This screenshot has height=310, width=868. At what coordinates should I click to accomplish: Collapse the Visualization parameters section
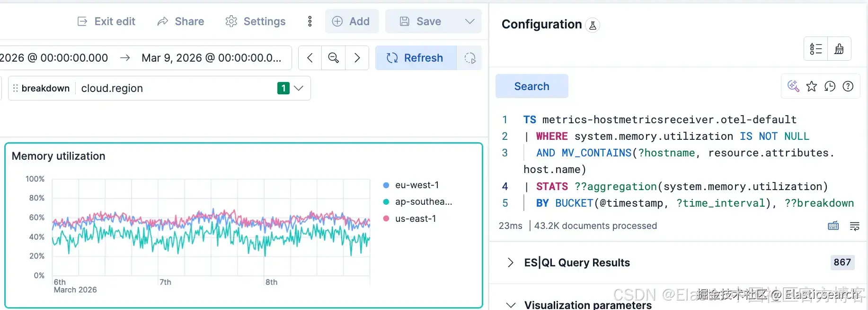point(511,305)
